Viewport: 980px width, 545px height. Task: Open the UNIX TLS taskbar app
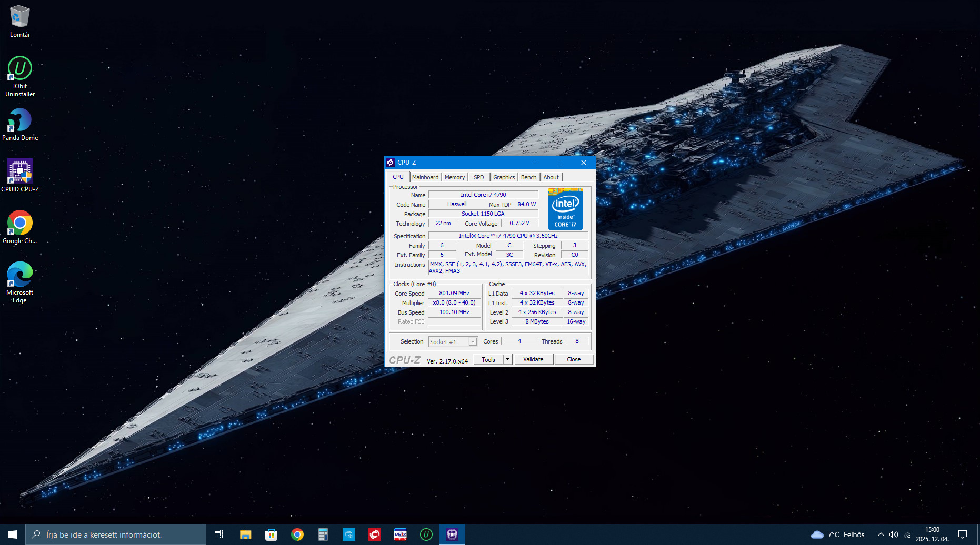tap(401, 534)
